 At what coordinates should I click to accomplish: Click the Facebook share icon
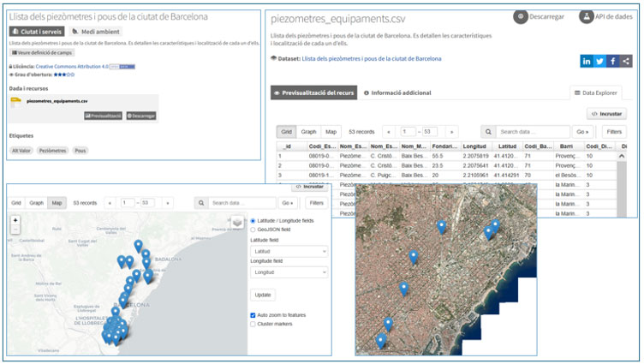pyautogui.click(x=613, y=61)
